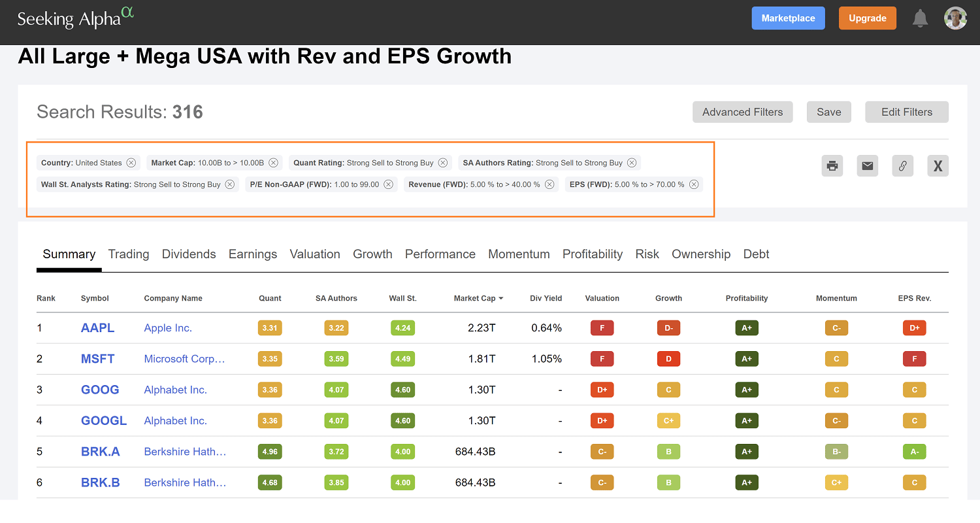
Task: Open Advanced Filters
Action: tap(743, 112)
